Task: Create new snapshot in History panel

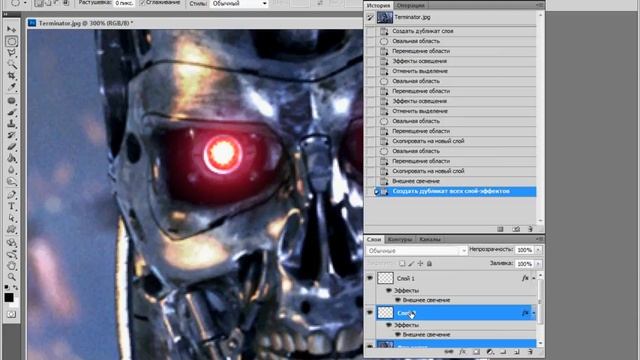Action: click(516, 229)
